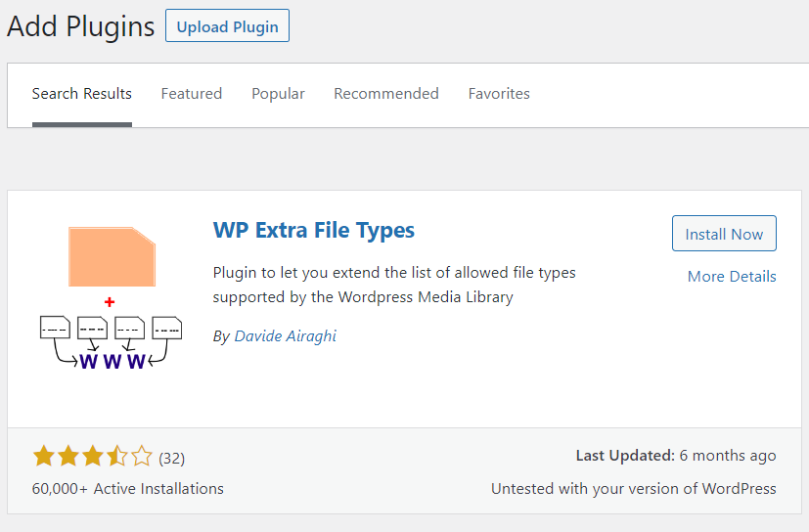This screenshot has width=809, height=532.
Task: Switch to the Featured tab
Action: click(192, 94)
